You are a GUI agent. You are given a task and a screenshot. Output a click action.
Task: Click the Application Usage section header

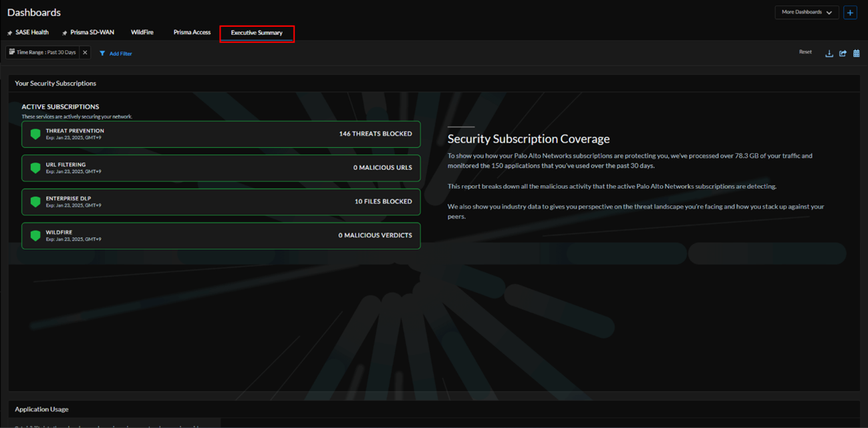(41, 409)
